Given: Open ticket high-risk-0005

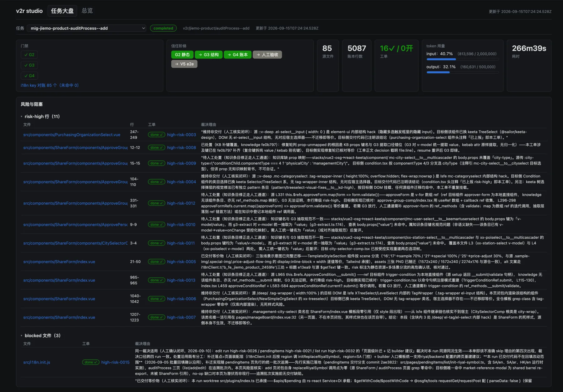Looking at the screenshot, I should coord(181,262).
